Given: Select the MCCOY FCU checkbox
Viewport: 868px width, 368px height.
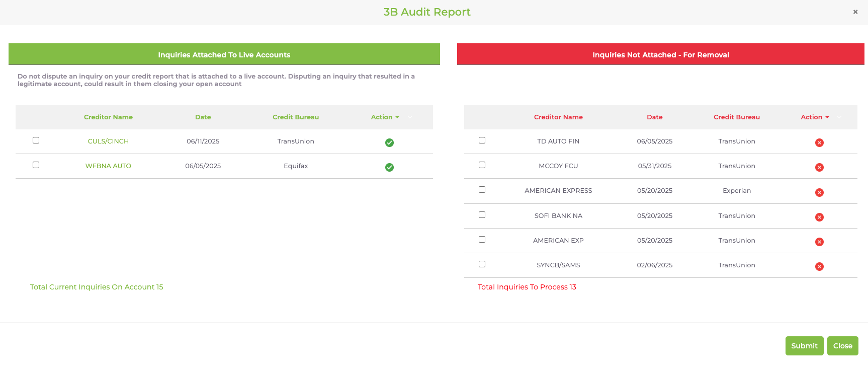Looking at the screenshot, I should tap(482, 165).
